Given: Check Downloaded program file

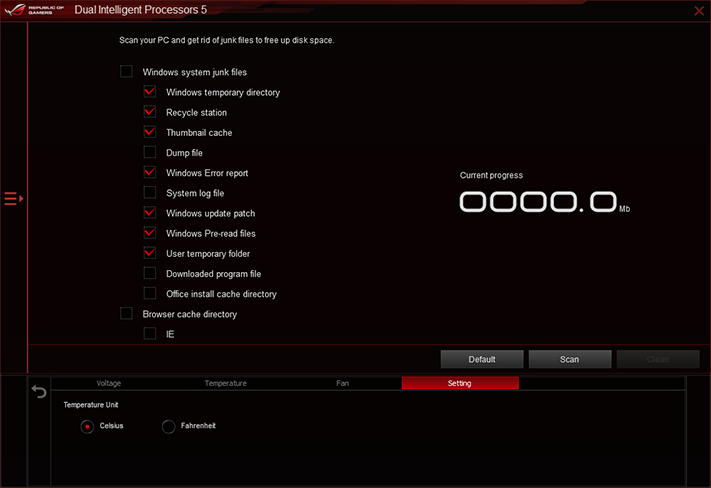Looking at the screenshot, I should (x=150, y=273).
